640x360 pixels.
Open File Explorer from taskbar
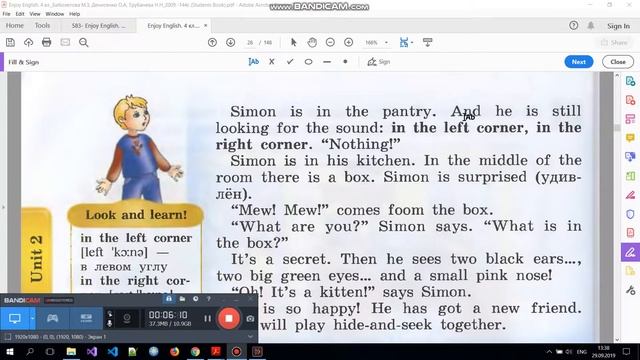pyautogui.click(x=71, y=351)
